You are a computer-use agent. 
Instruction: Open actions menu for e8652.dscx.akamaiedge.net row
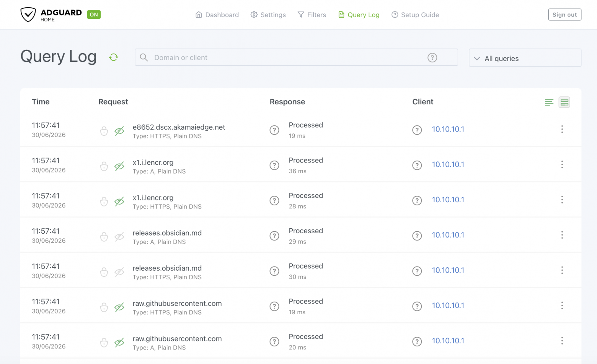pos(562,129)
